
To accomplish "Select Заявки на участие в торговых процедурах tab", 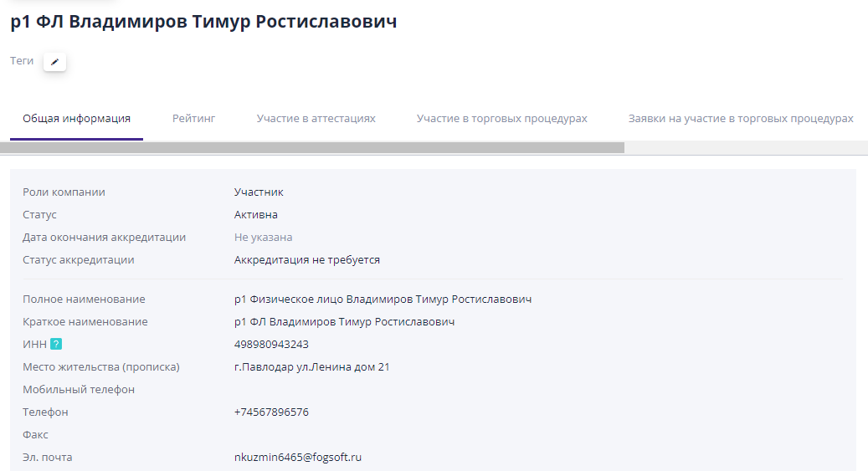I will click(740, 118).
